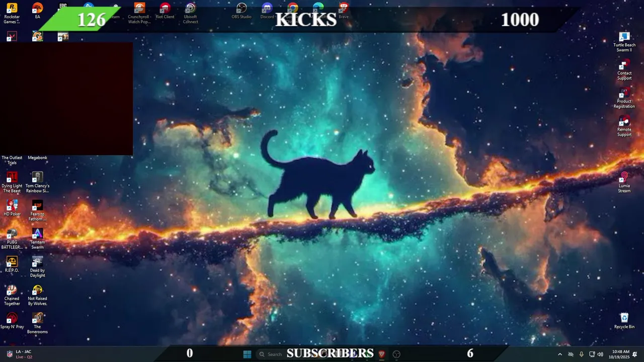Open the network display tray icon
644x362 pixels.
(592, 354)
